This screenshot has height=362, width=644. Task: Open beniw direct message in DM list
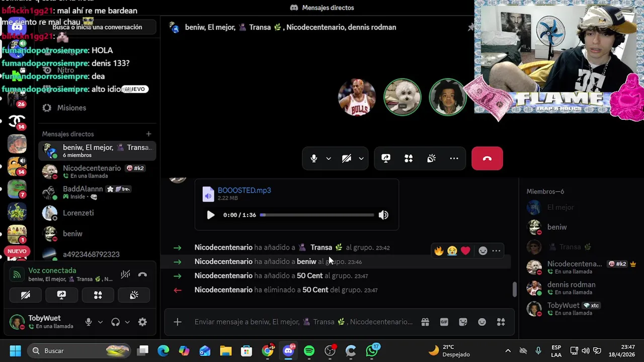click(x=97, y=233)
